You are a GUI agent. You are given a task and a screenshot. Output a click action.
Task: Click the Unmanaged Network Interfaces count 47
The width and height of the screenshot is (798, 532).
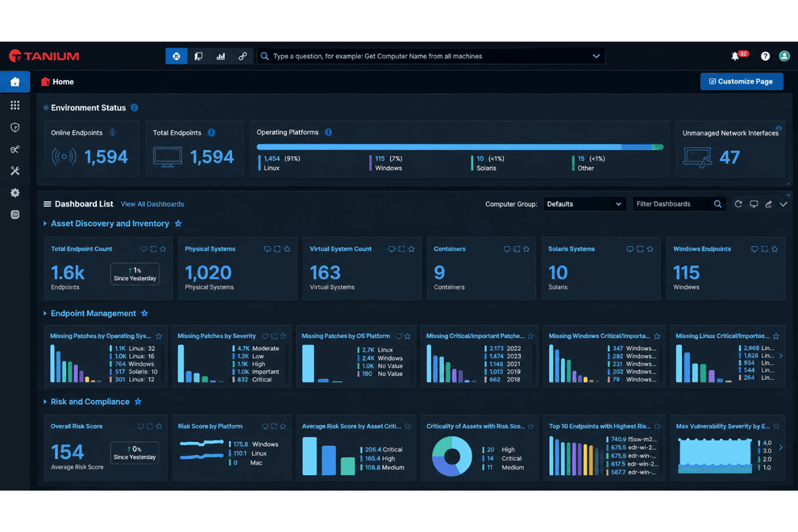(x=729, y=157)
